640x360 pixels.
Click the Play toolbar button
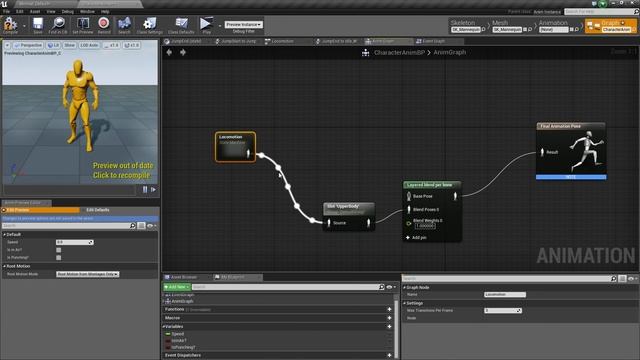coord(207,25)
